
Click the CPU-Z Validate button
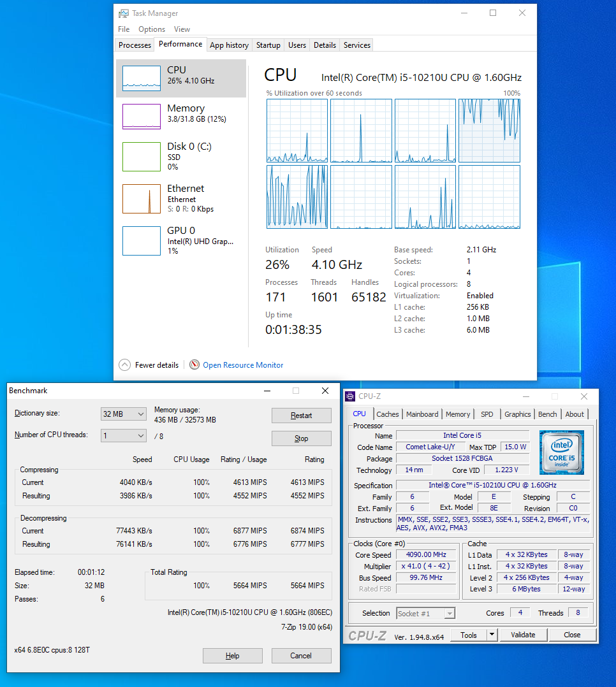coord(523,635)
